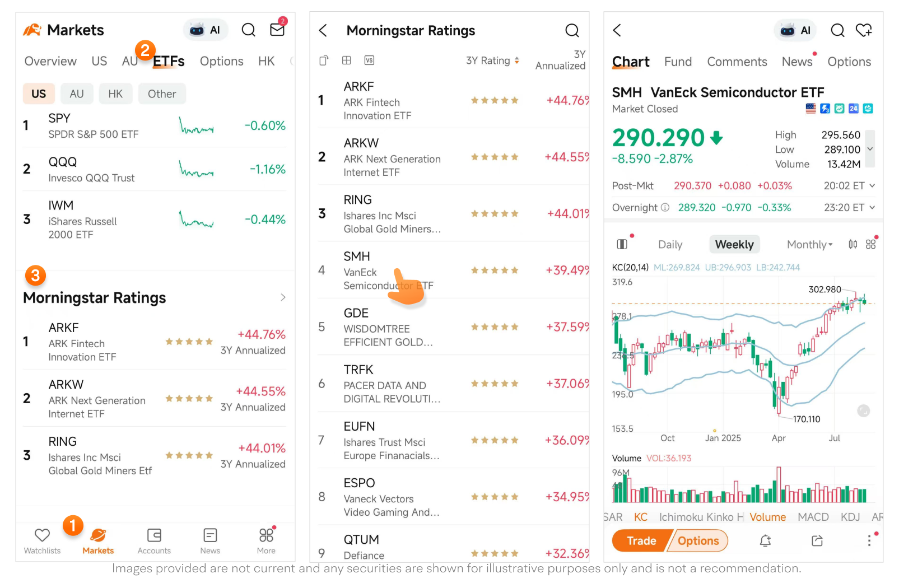Open the Overview markets tab
Image resolution: width=899 pixels, height=588 pixels.
pyautogui.click(x=50, y=61)
